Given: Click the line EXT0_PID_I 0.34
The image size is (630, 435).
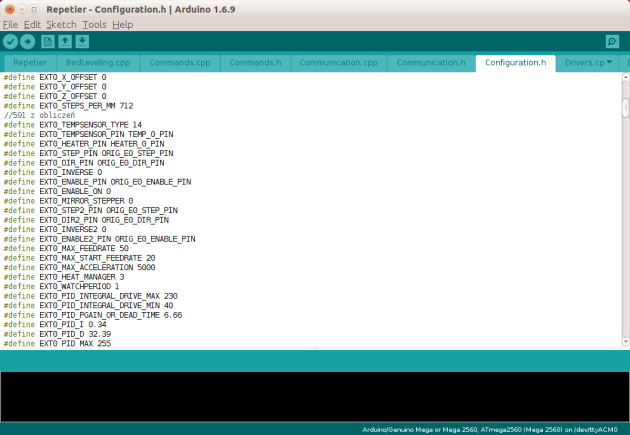Looking at the screenshot, I should [55, 324].
